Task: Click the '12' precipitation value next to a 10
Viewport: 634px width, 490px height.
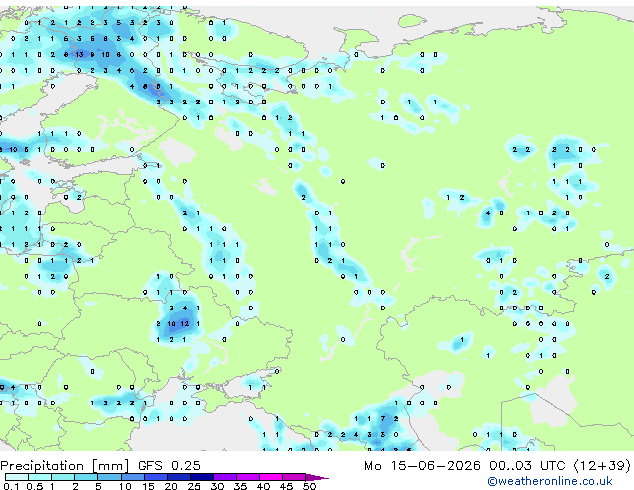Action: pyautogui.click(x=185, y=323)
